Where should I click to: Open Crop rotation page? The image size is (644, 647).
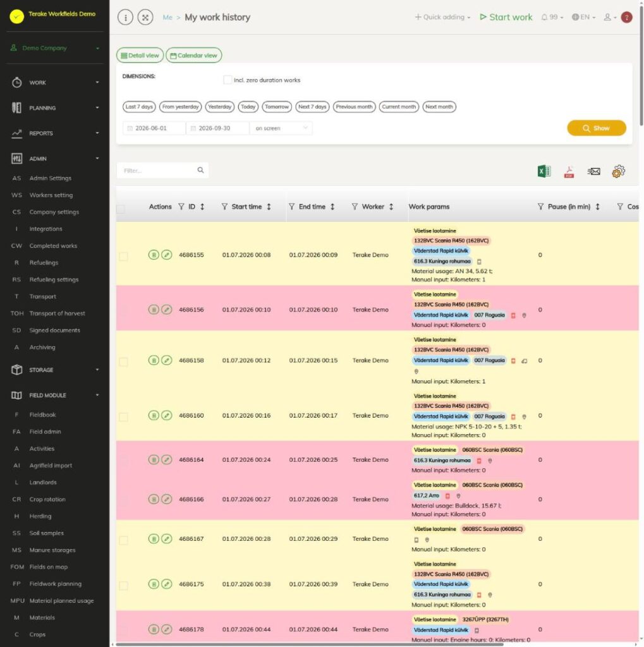[x=47, y=499]
